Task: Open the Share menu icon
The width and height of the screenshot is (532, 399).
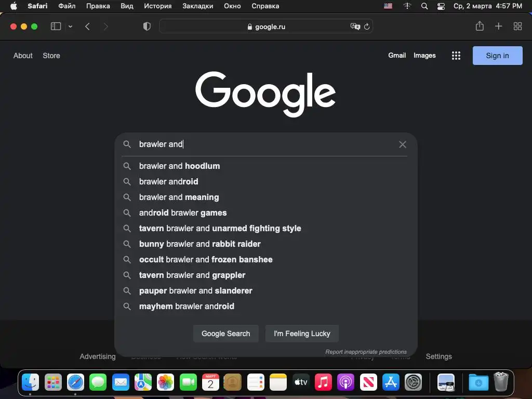Action: pyautogui.click(x=480, y=26)
